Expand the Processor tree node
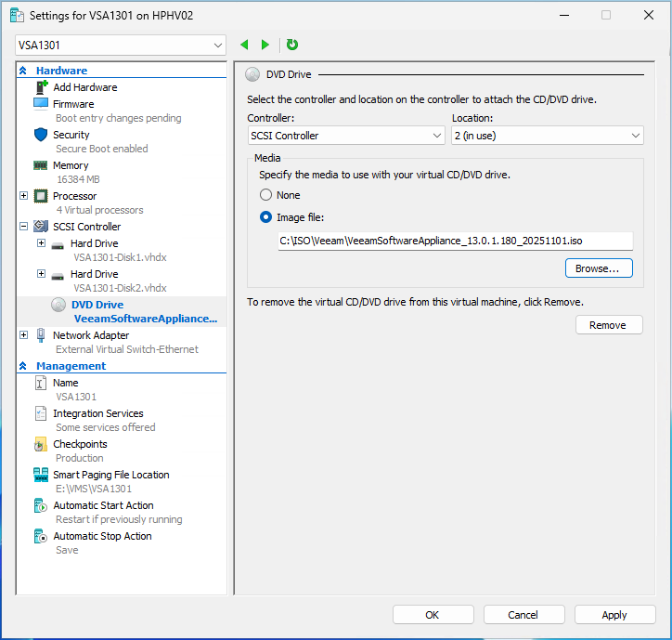 click(23, 196)
